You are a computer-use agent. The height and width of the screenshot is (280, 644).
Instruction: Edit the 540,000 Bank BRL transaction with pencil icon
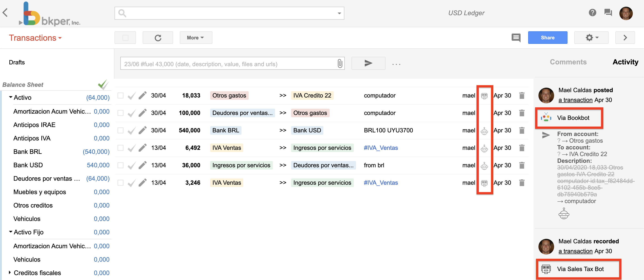[142, 130]
